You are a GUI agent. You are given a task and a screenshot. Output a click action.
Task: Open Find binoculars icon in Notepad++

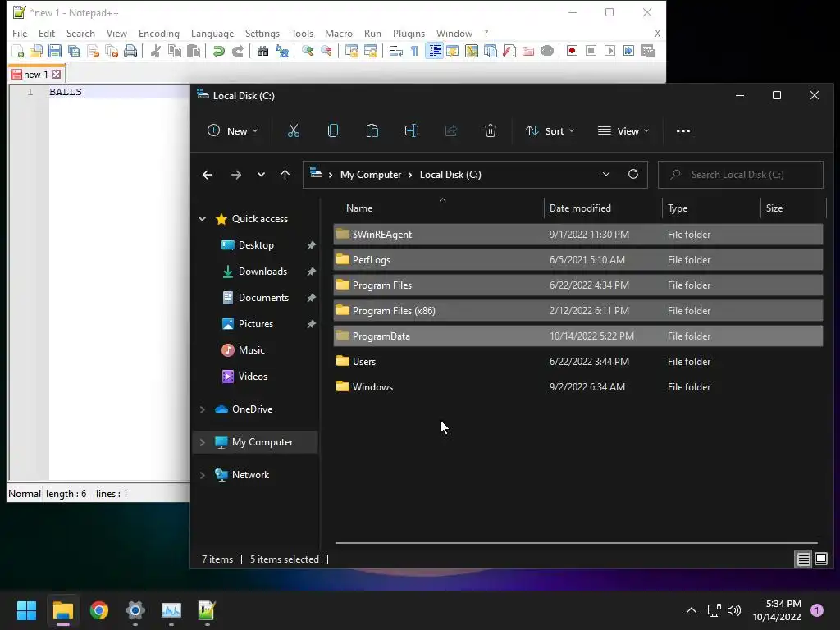coord(263,51)
